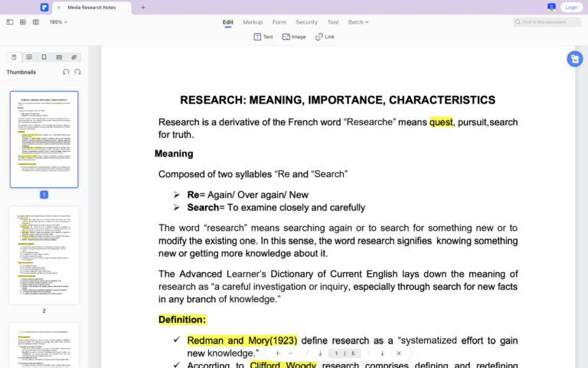Open the comments panel in sidebar
588x368 pixels.
[x=29, y=58]
